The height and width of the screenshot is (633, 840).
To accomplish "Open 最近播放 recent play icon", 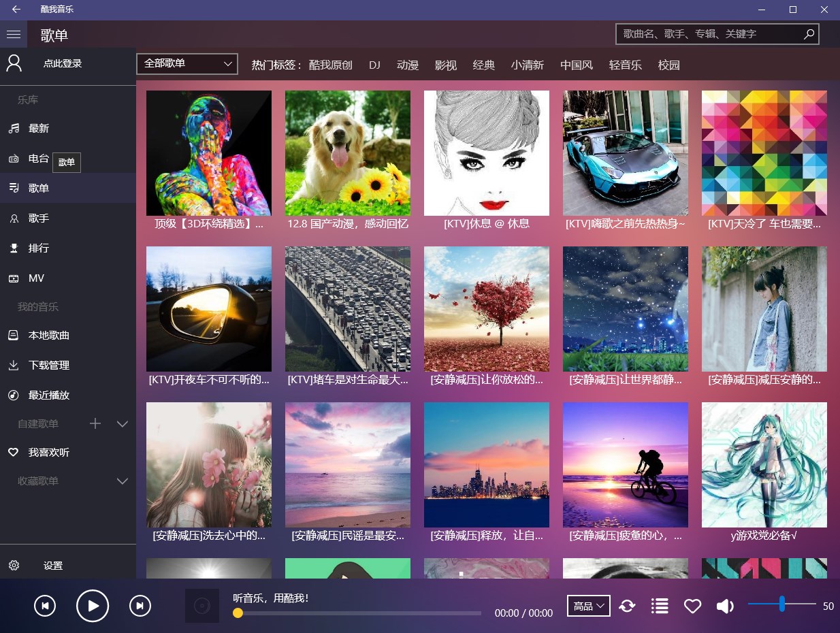I will [x=14, y=395].
